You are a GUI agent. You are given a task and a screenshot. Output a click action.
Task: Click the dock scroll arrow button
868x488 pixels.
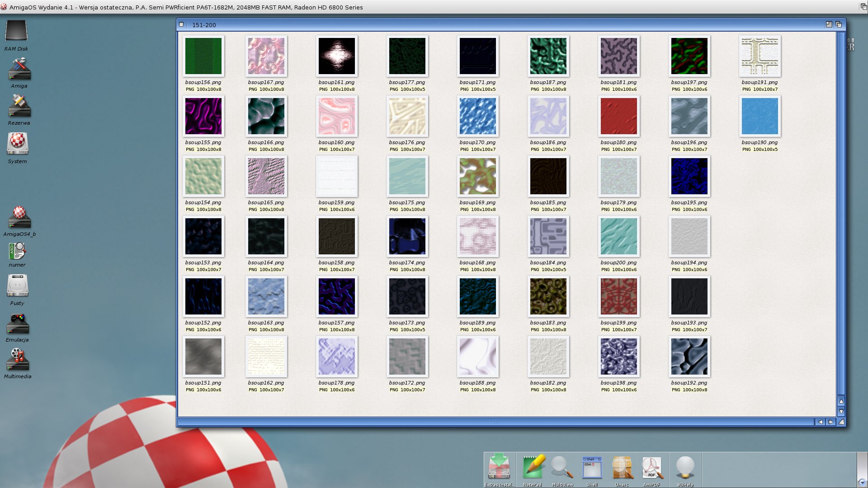click(862, 482)
